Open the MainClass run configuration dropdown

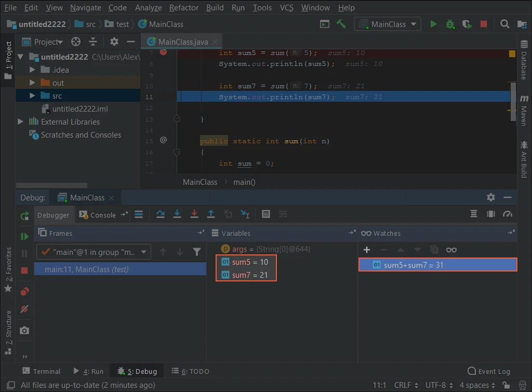388,24
